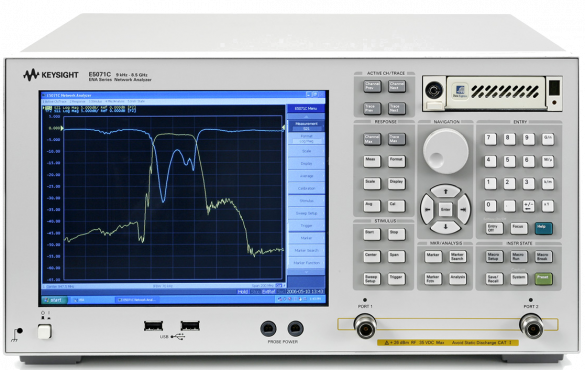Screen dimensions: 585x370
Task: Tap the Marker Fctn hardkey
Action: 433,279
